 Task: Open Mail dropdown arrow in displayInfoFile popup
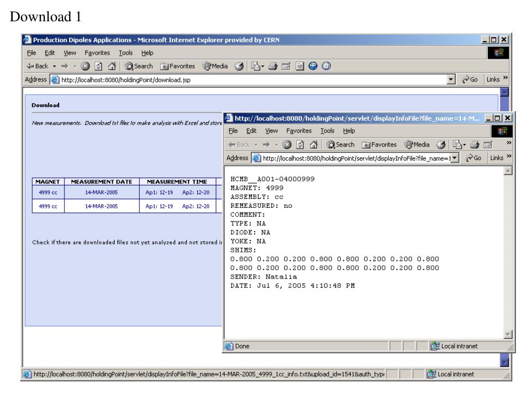464,145
